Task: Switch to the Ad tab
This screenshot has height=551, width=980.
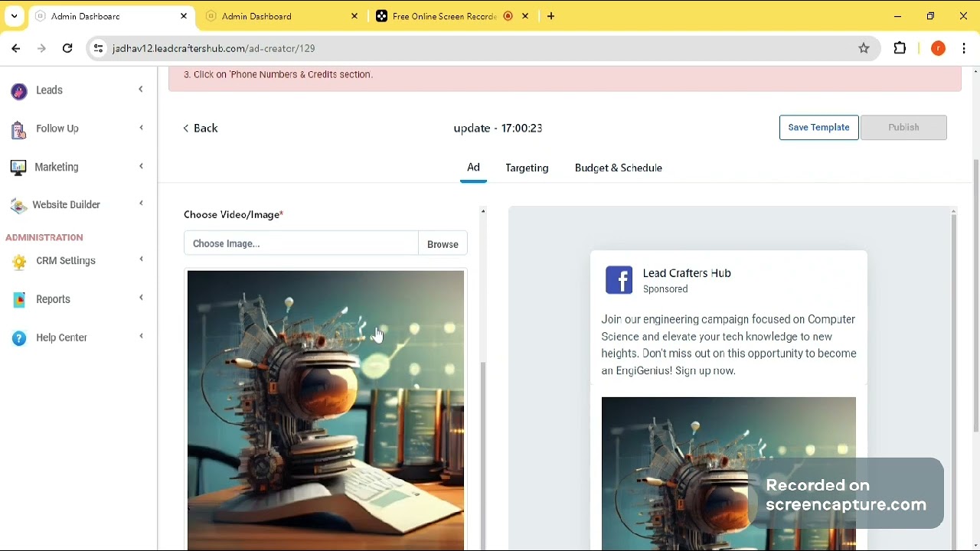Action: 473,168
